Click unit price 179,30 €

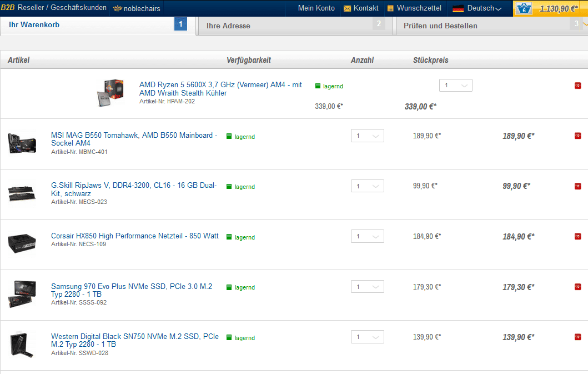click(427, 287)
